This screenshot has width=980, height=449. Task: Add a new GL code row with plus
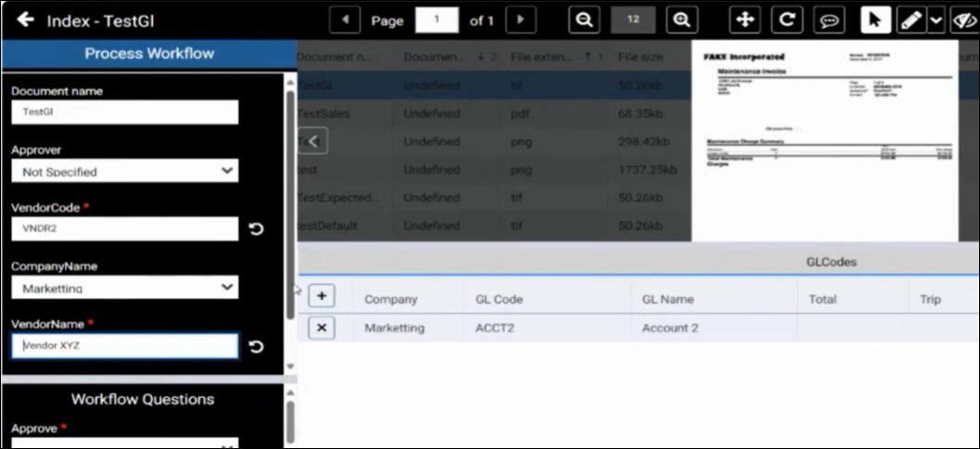tap(321, 296)
